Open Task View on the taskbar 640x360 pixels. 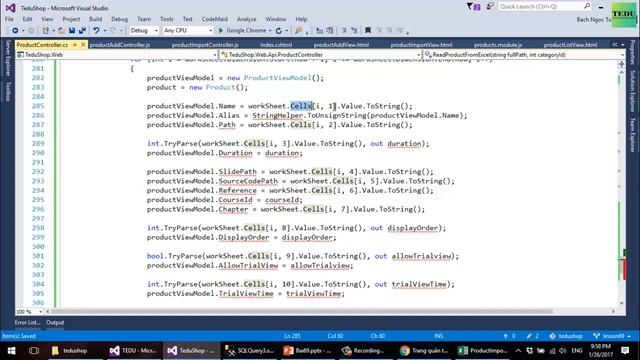tap(34, 351)
